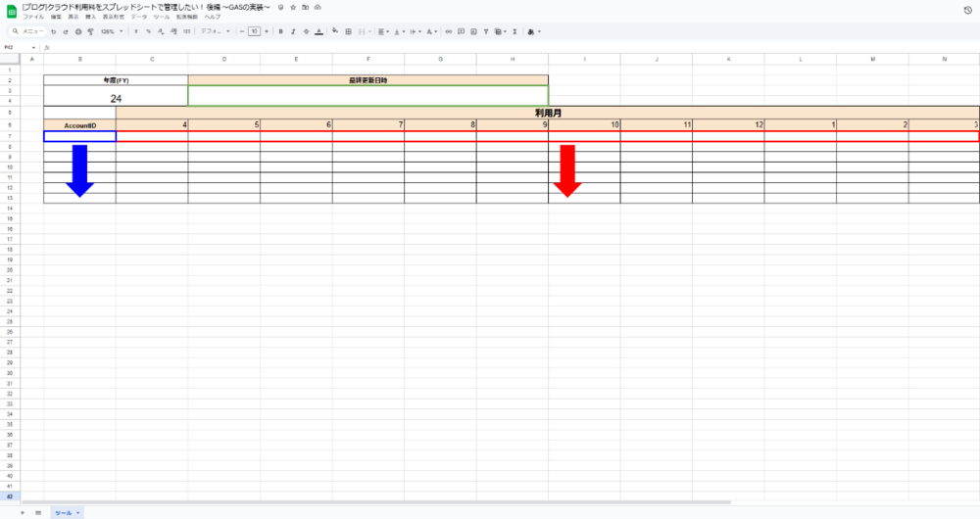Toggle italic formatting

(x=293, y=31)
